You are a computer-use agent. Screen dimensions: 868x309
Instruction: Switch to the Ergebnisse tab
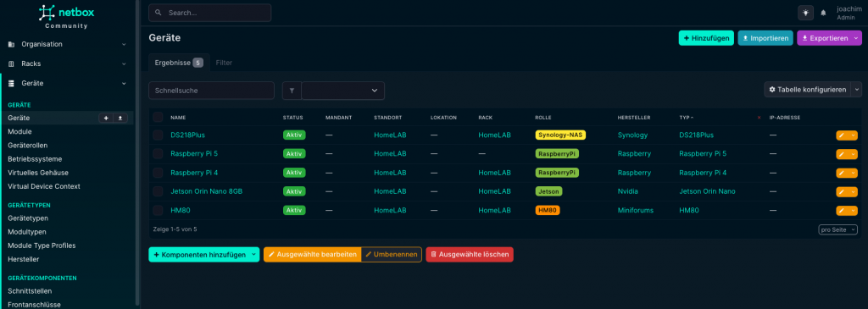click(179, 63)
